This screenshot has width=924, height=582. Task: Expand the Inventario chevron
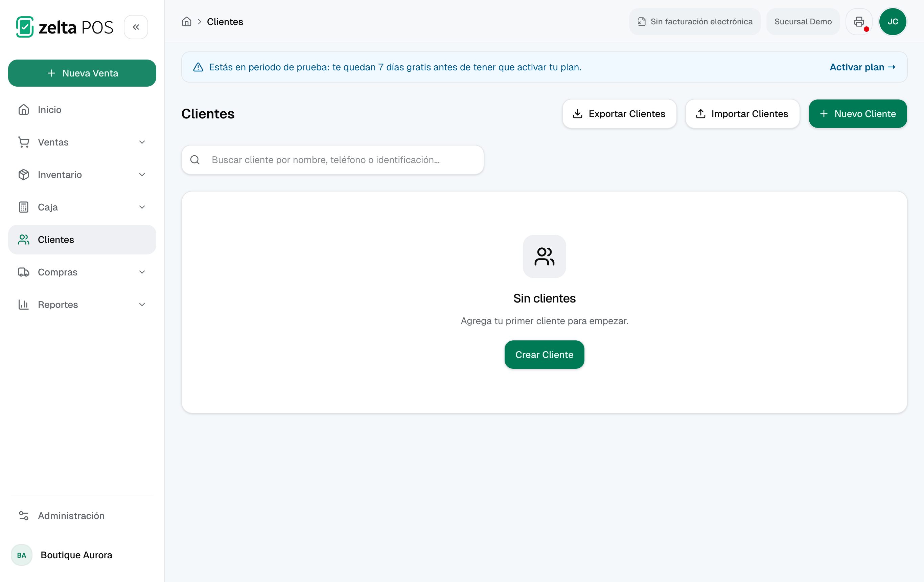point(142,175)
